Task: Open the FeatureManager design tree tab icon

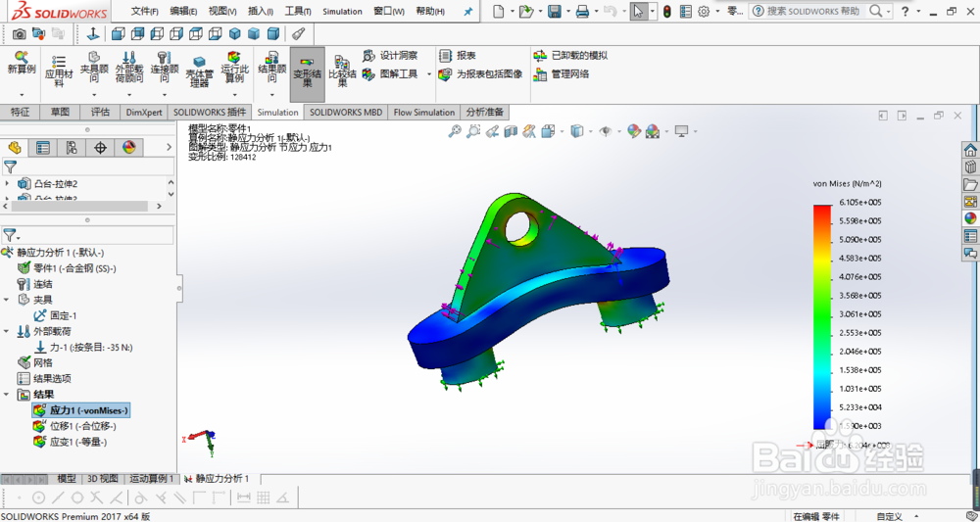Action: (15, 147)
